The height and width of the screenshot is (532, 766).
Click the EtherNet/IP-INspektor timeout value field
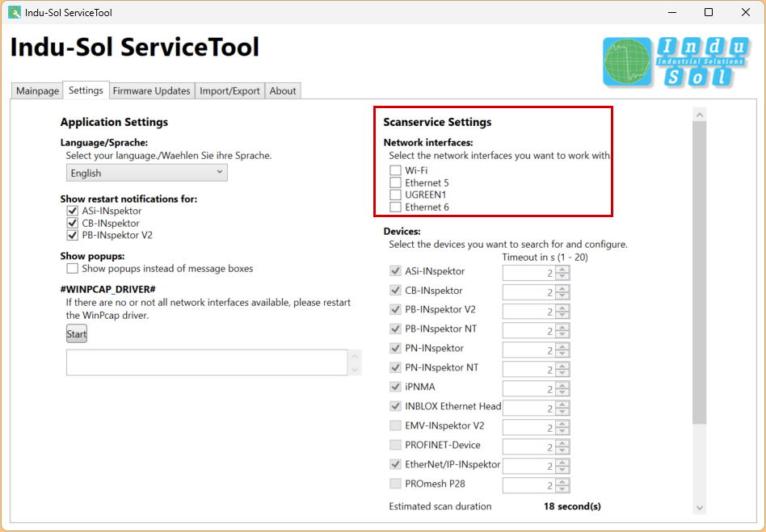tap(529, 466)
